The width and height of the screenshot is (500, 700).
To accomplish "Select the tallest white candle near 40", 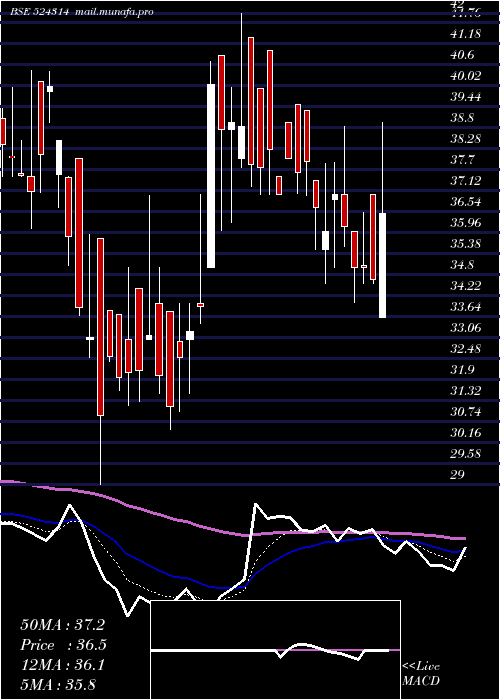I will (211, 176).
